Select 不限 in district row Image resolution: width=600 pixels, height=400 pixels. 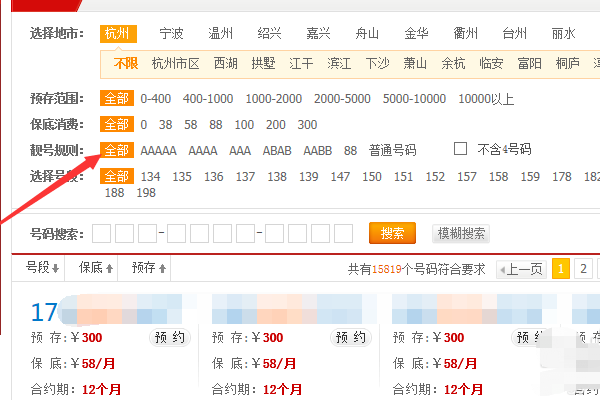(125, 63)
